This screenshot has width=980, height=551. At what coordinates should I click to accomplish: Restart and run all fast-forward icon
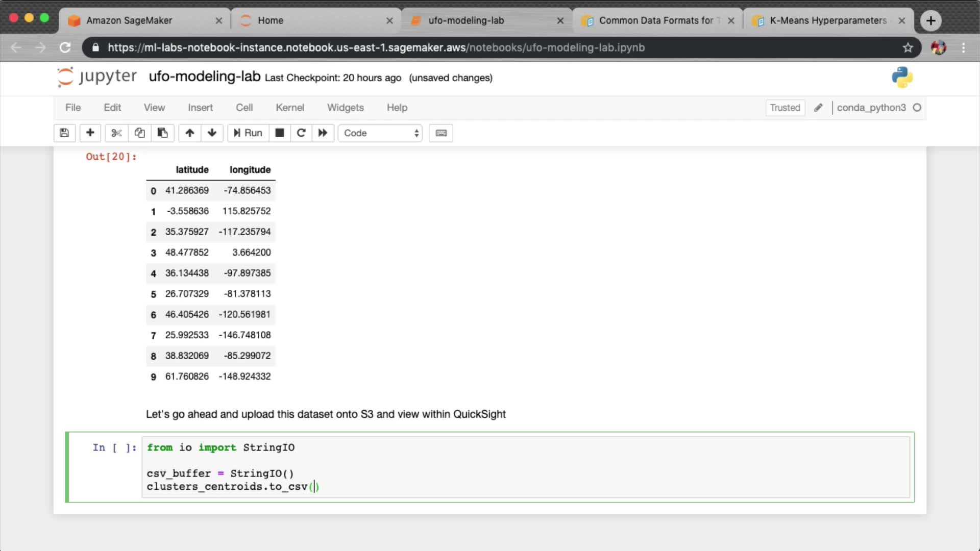(x=323, y=133)
